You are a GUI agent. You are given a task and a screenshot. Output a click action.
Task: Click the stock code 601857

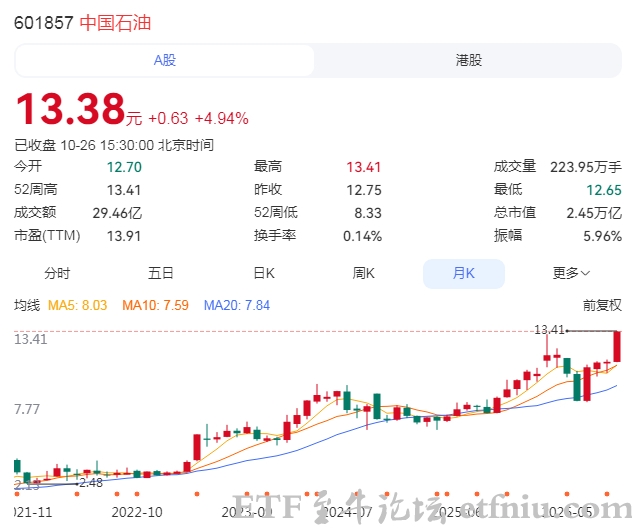coord(43,23)
